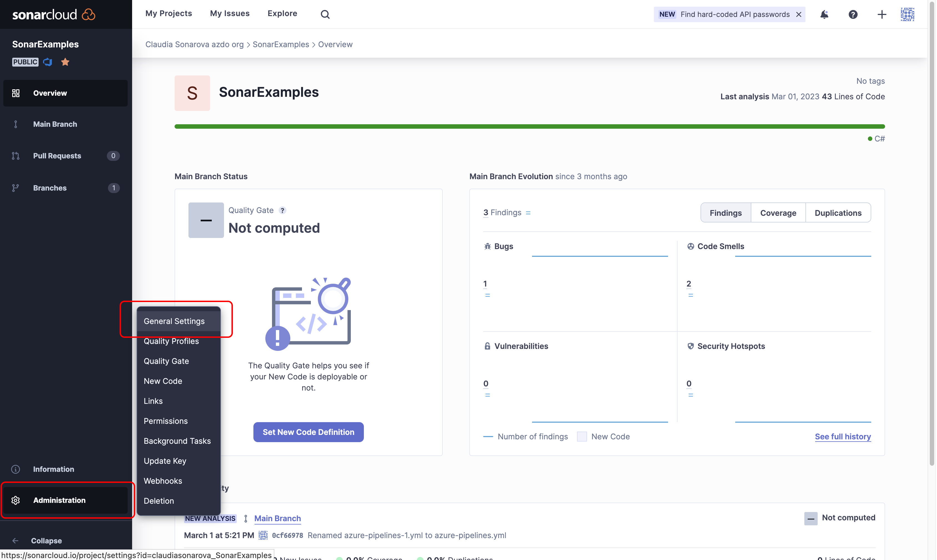Click the page vertical scrollbar
The width and height of the screenshot is (937, 560).
932,234
